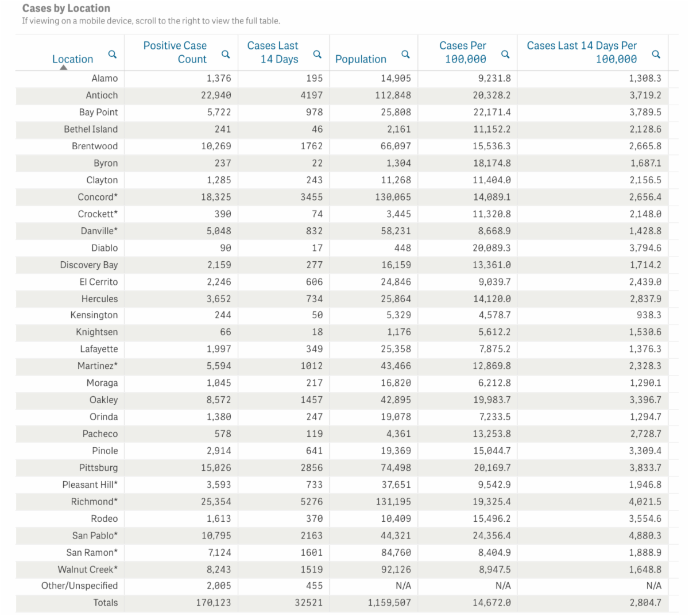The height and width of the screenshot is (616, 689).
Task: Click search icon beside Cases Last 14 Days
Action: (317, 55)
